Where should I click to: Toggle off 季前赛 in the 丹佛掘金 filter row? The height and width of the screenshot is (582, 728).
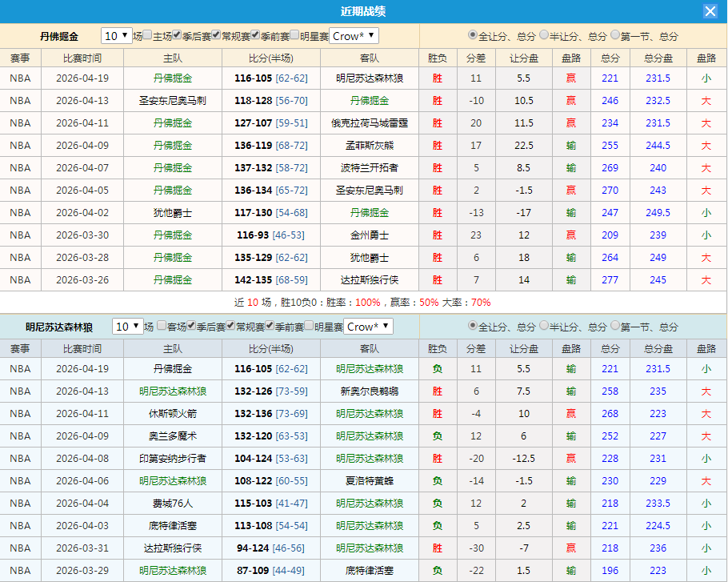(x=255, y=35)
